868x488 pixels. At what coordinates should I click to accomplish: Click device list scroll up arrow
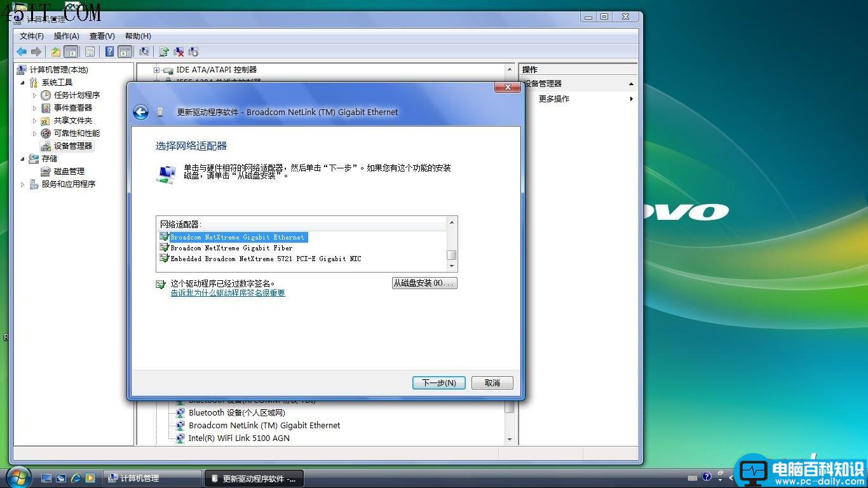coord(510,69)
